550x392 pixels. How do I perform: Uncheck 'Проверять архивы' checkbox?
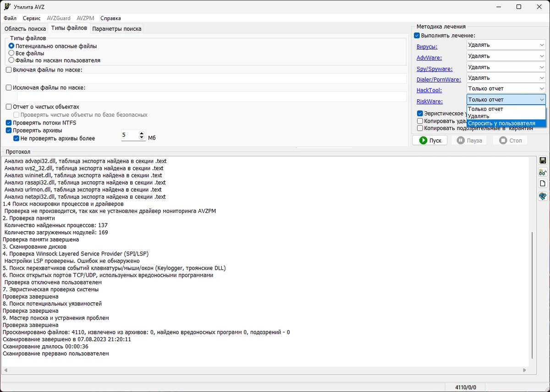pos(9,131)
